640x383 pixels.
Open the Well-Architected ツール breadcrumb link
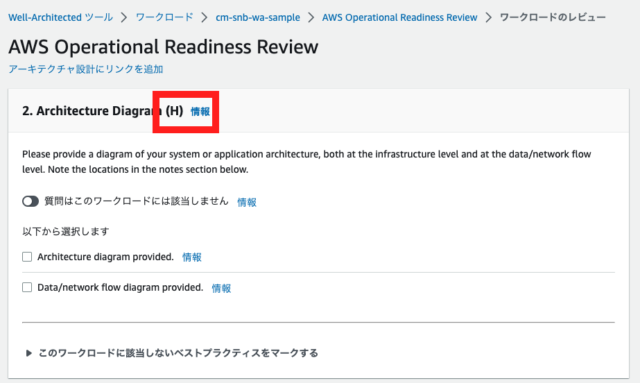[60, 18]
